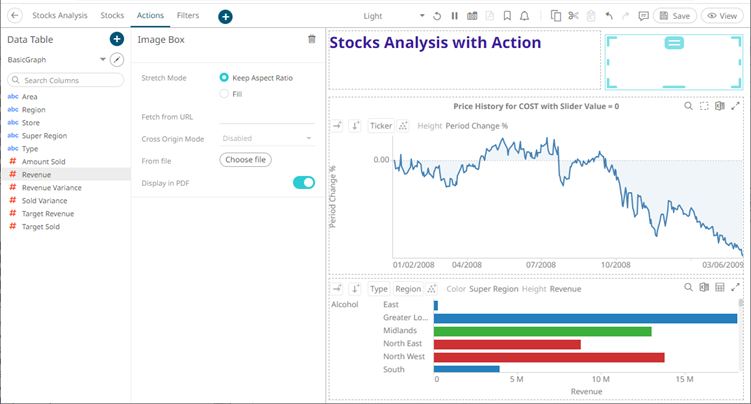Switch to the Filters tab
Screen dimensions: 751x404
(187, 16)
